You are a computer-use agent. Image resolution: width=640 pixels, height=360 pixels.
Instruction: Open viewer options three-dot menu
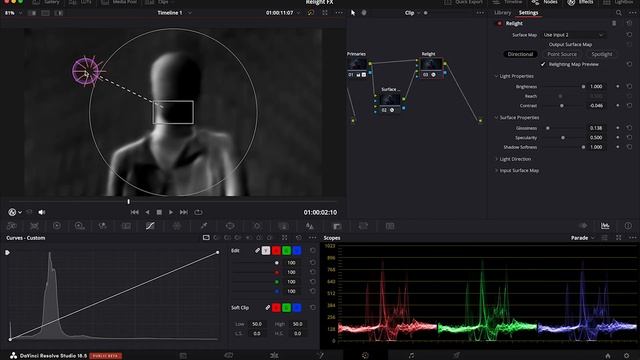(339, 13)
